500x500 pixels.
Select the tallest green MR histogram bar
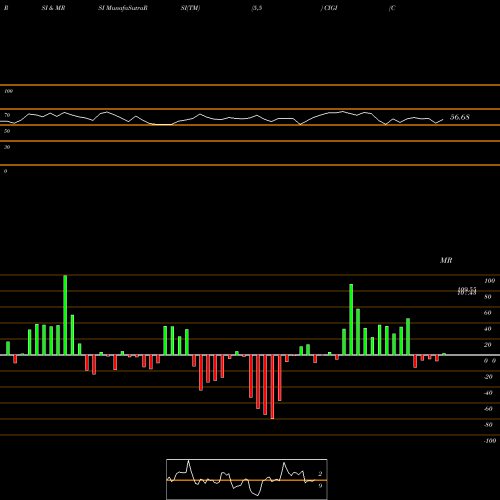click(x=65, y=315)
